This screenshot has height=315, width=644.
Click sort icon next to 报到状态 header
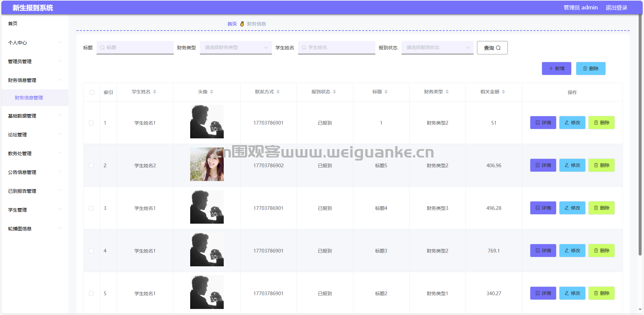click(x=334, y=92)
